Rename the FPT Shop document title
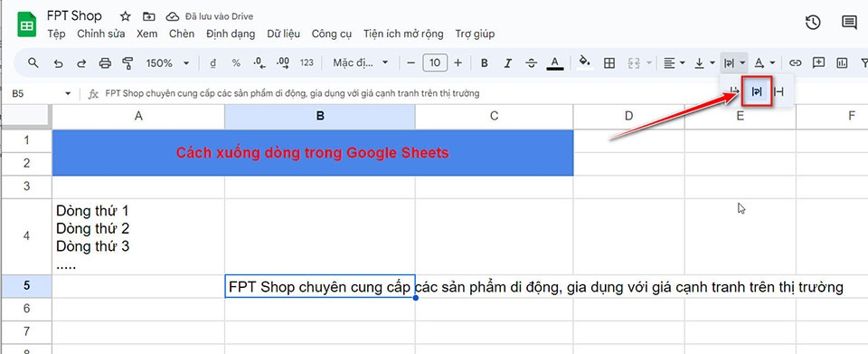868x354 pixels. (x=74, y=15)
